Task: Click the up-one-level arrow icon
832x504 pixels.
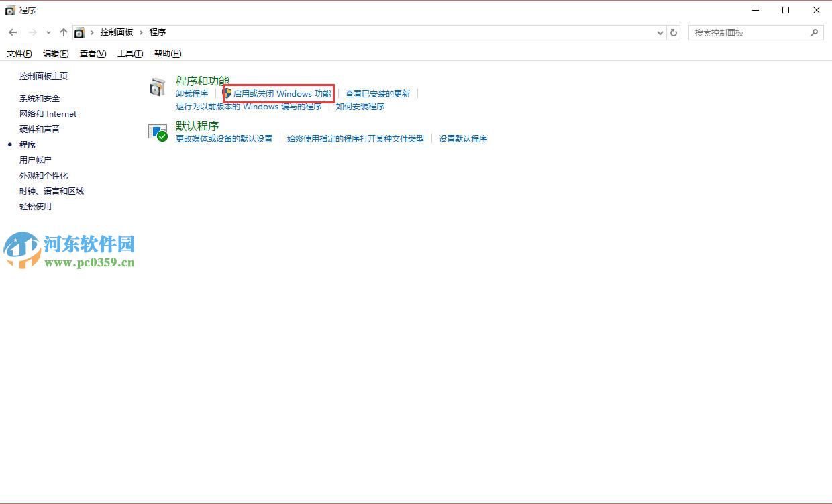Action: click(63, 32)
